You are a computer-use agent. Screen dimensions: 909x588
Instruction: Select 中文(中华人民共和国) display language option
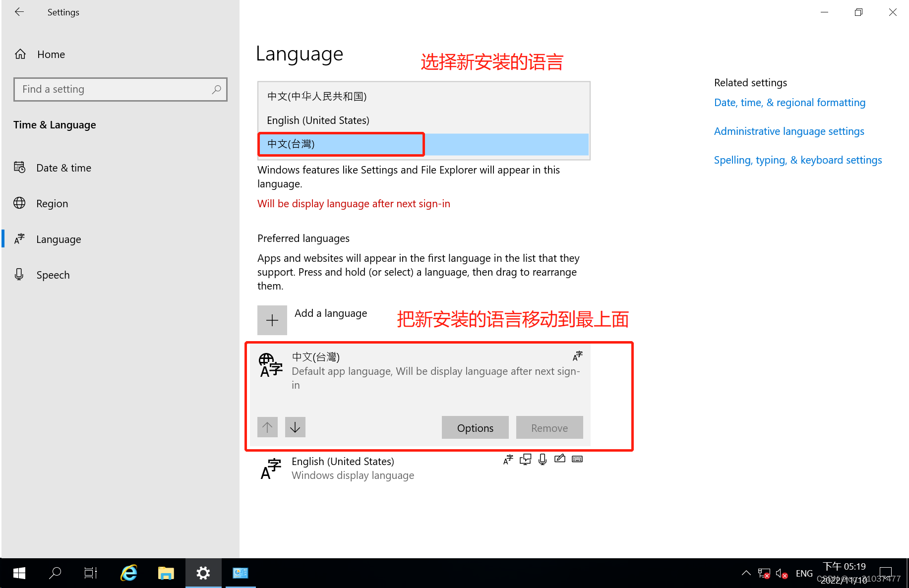pos(424,96)
